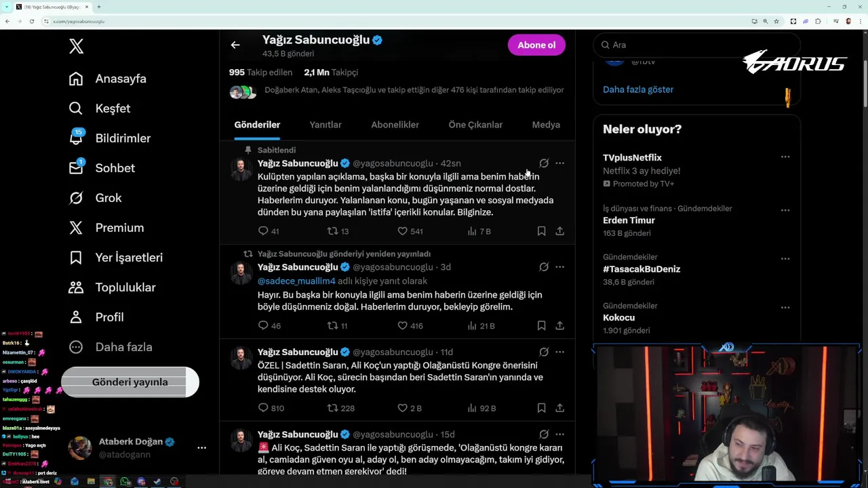Like the pinned post with 541 likes
Image resolution: width=868 pixels, height=488 pixels.
click(x=402, y=231)
